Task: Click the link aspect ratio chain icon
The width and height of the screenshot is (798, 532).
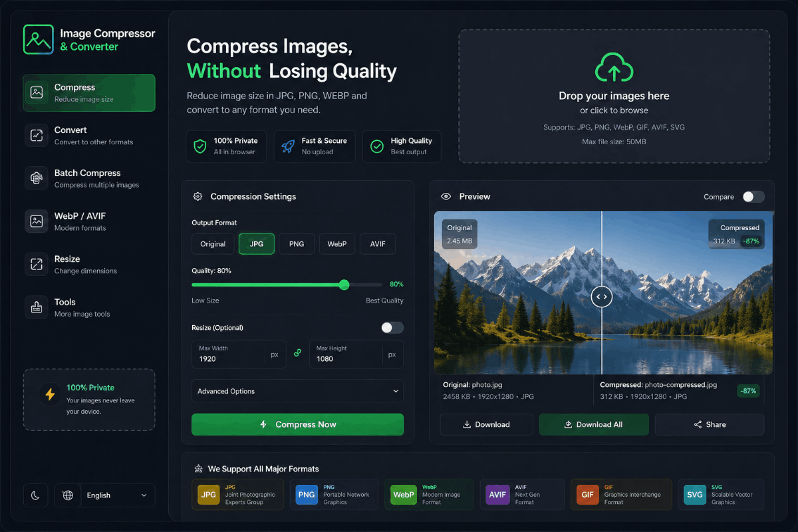Action: [297, 353]
